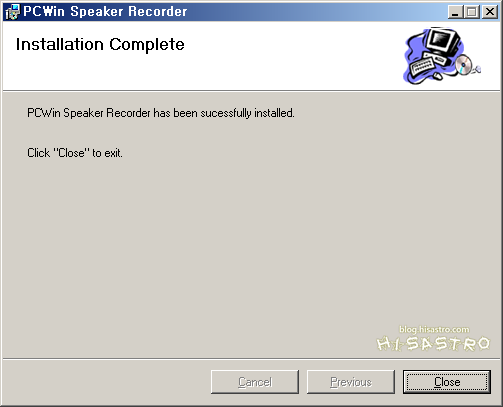Select the Close button to exit setup
The width and height of the screenshot is (503, 407).
447,382
